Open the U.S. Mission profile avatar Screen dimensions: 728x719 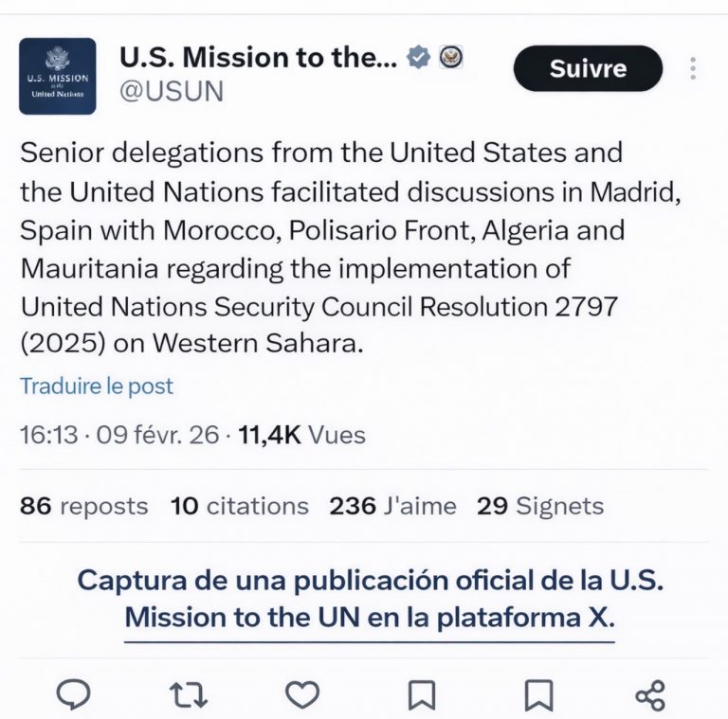[x=58, y=76]
